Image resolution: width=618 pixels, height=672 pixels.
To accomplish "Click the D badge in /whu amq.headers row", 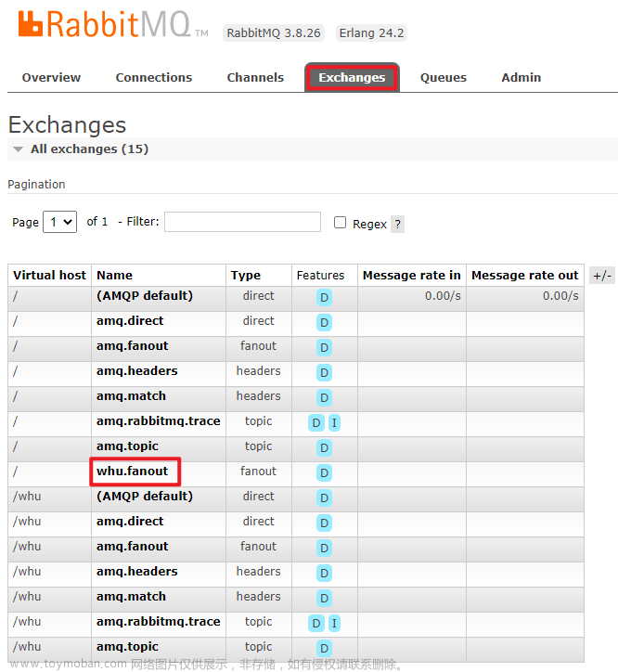I will tap(324, 573).
